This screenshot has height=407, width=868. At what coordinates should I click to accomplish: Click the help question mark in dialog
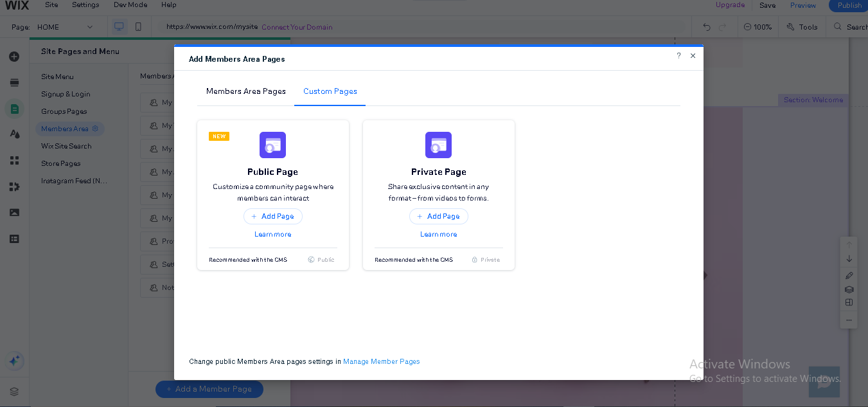click(x=678, y=56)
